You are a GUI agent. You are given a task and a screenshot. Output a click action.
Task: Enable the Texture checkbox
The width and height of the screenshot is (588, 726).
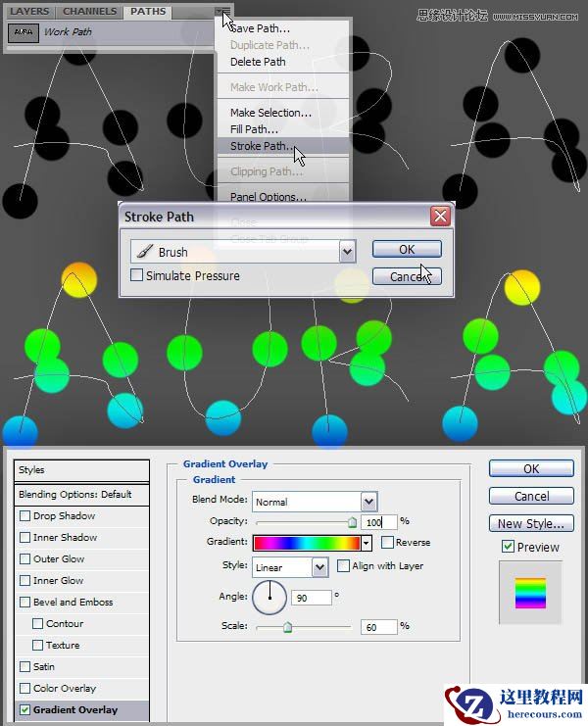(37, 645)
